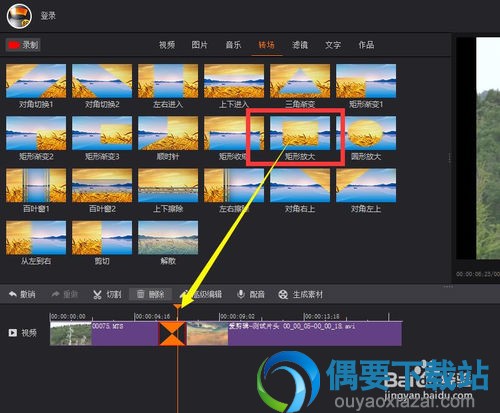Screen dimensions: 500x413
Task: Switch to the 滤镜 tab
Action: click(x=300, y=45)
